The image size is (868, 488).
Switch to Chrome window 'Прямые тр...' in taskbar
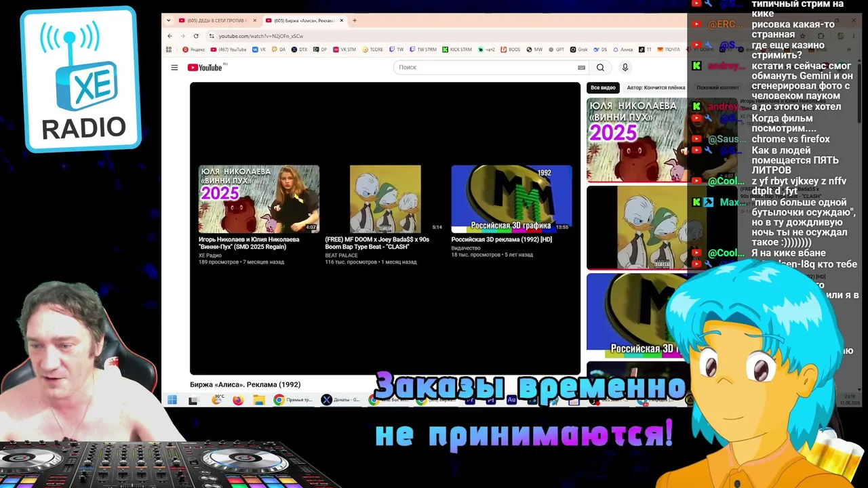[x=293, y=400]
